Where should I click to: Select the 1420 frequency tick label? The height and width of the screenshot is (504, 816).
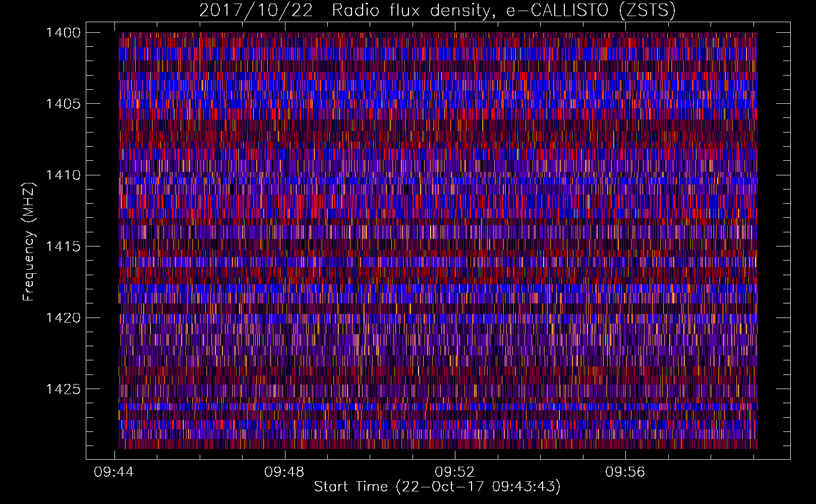pyautogui.click(x=63, y=318)
